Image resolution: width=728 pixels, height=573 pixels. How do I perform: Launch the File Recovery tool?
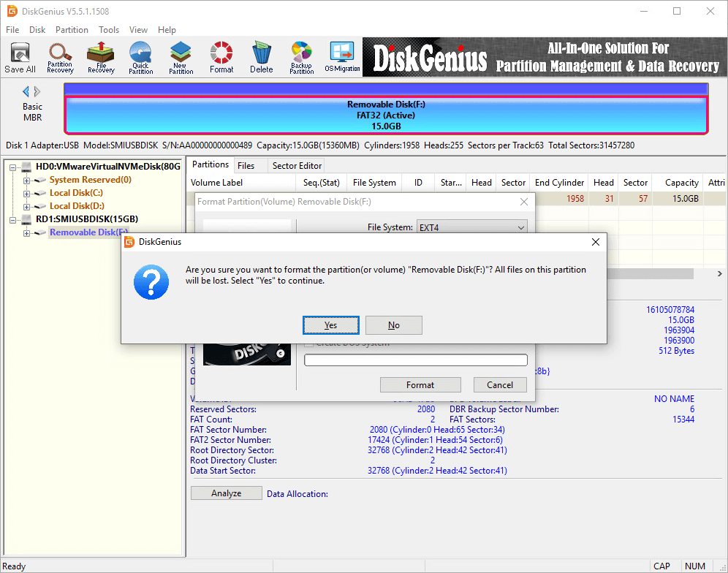101,58
